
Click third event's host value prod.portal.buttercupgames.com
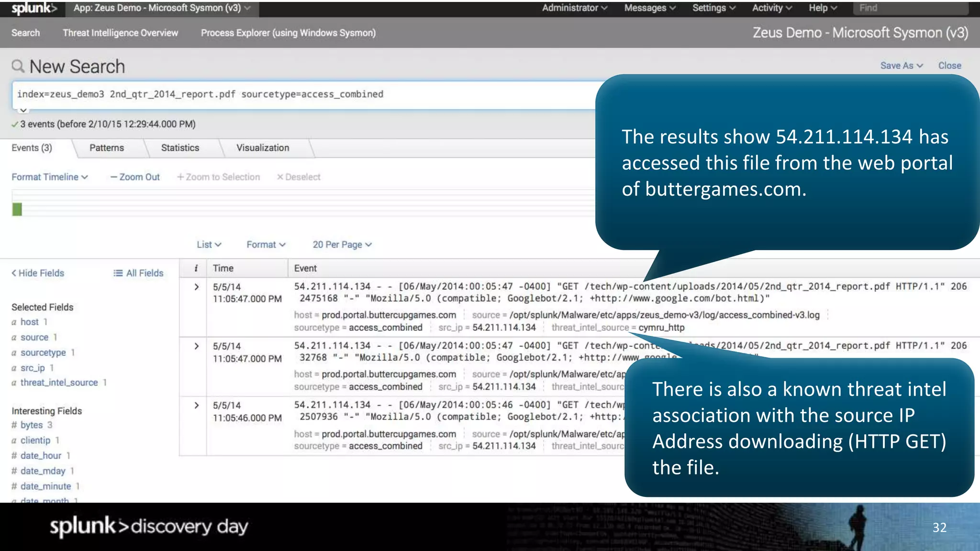coord(389,434)
